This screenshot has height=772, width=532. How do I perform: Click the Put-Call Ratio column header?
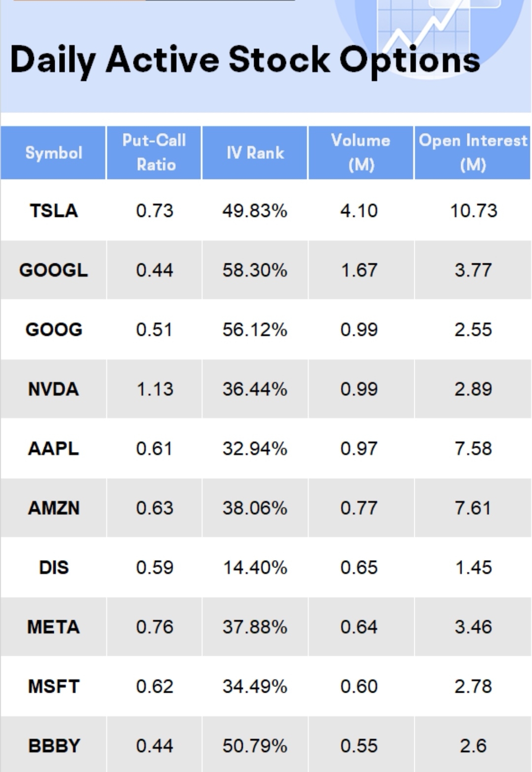(x=154, y=153)
